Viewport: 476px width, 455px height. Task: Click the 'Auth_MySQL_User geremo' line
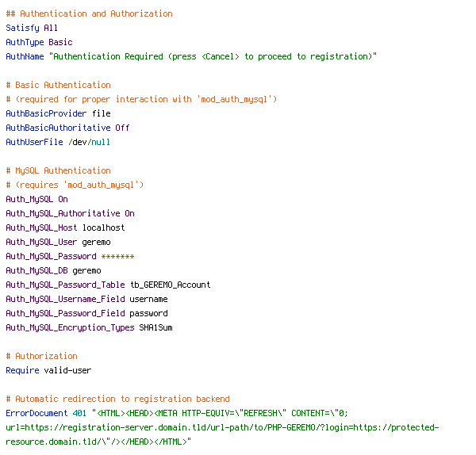58,242
